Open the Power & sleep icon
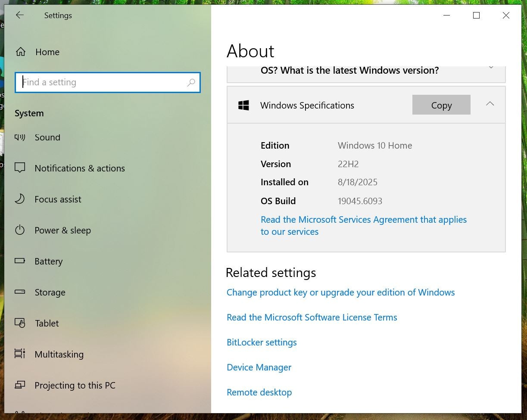 (x=20, y=230)
